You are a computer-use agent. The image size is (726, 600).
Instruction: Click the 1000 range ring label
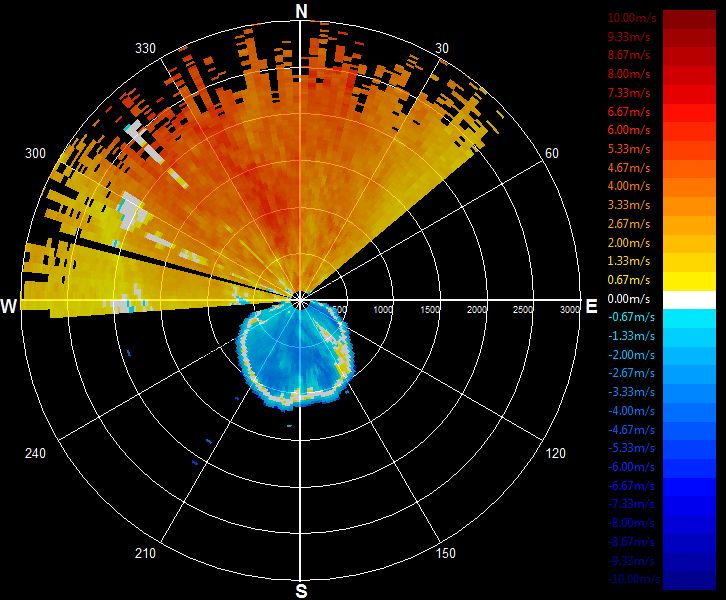pos(383,310)
